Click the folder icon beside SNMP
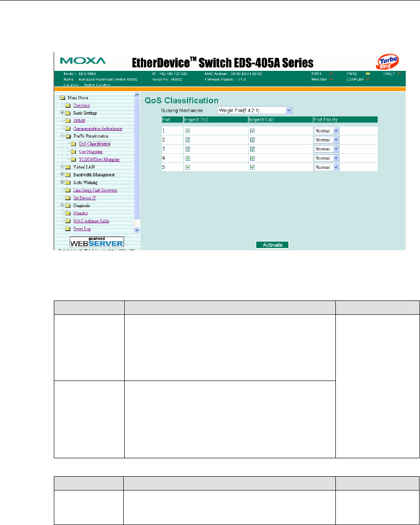The width and height of the screenshot is (420, 525). [68, 121]
